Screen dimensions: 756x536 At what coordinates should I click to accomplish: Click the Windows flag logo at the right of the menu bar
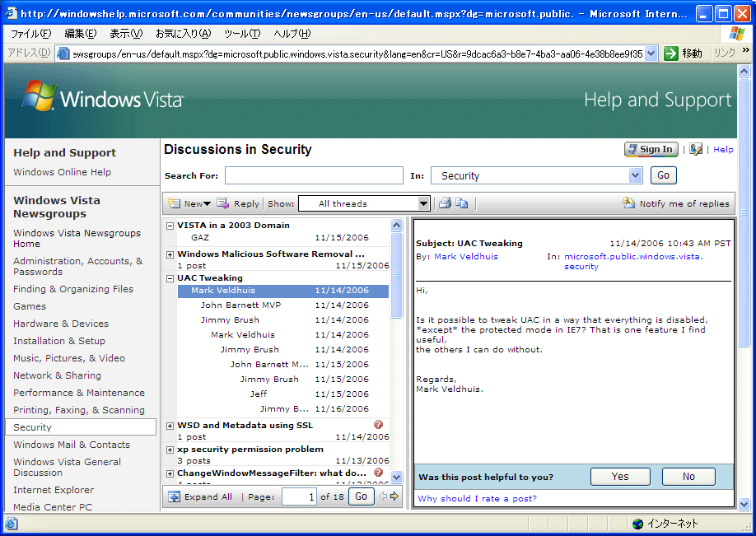click(736, 33)
